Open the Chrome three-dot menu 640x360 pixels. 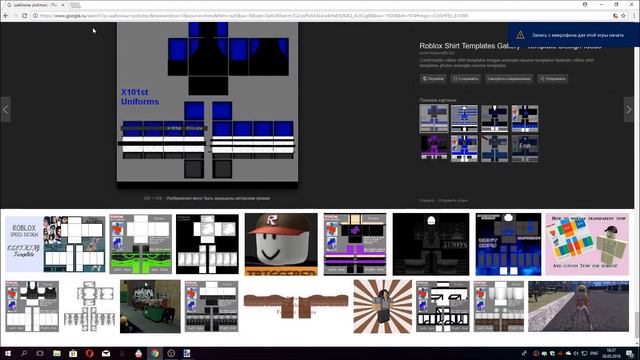634,16
